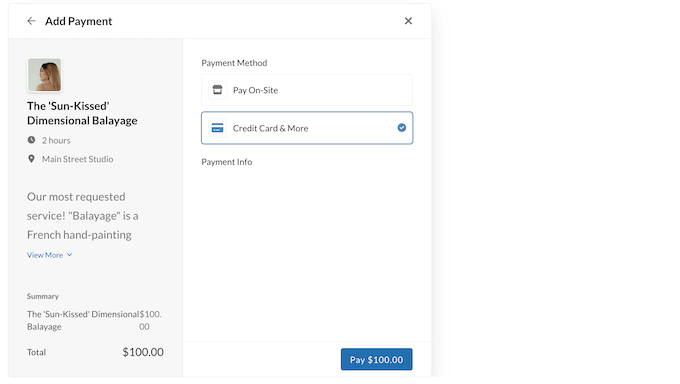680x384 pixels.
Task: Click the '2 hours' duration text
Action: (x=56, y=141)
